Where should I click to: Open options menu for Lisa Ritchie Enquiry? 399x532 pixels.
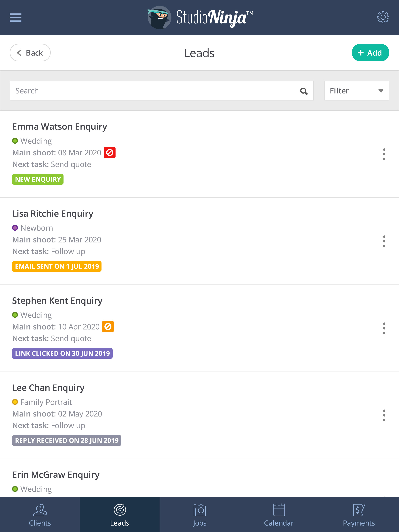coord(384,241)
